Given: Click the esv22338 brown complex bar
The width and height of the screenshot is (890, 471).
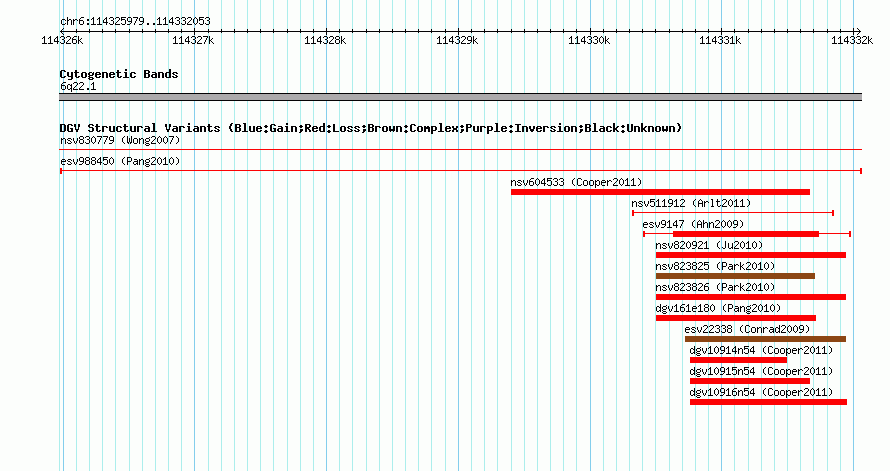Looking at the screenshot, I should 765,339.
